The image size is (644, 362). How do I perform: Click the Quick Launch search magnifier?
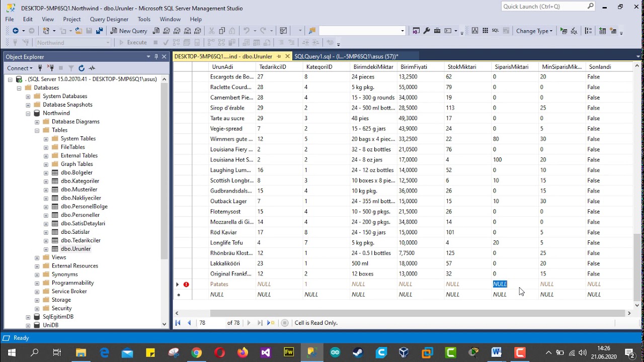click(x=591, y=6)
